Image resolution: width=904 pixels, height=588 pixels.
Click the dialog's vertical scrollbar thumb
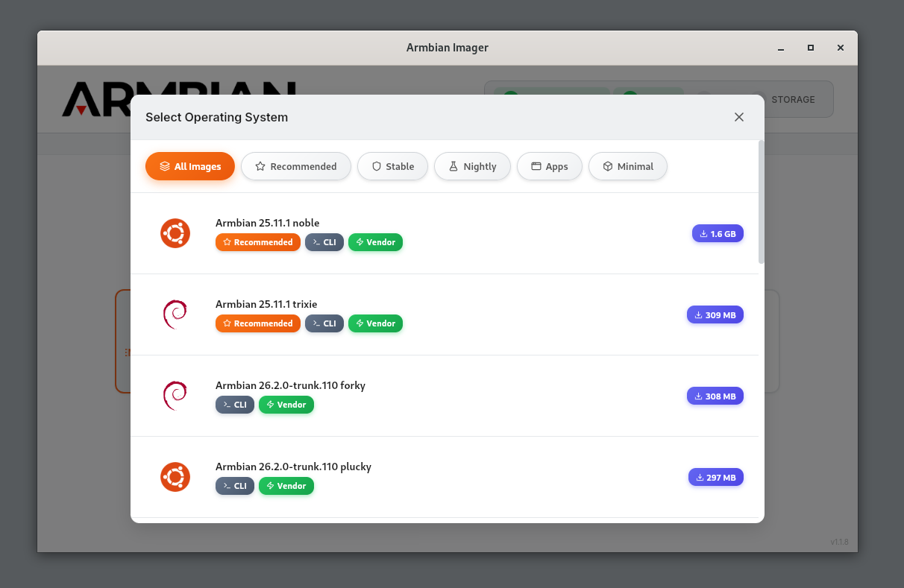[762, 201]
